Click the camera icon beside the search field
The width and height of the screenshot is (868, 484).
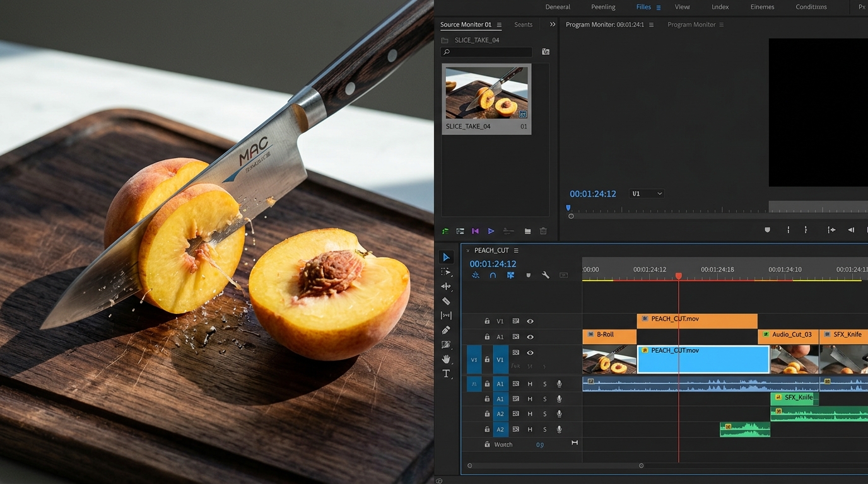point(546,52)
